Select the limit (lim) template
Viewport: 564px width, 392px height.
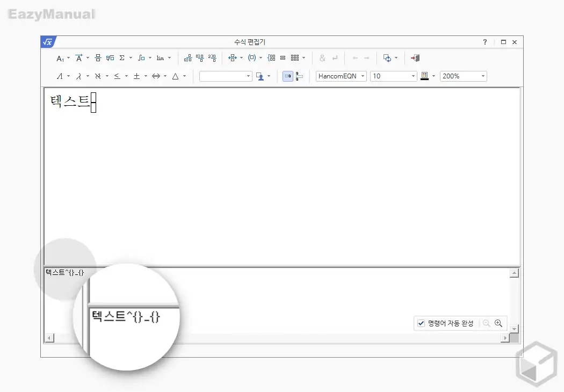[160, 58]
